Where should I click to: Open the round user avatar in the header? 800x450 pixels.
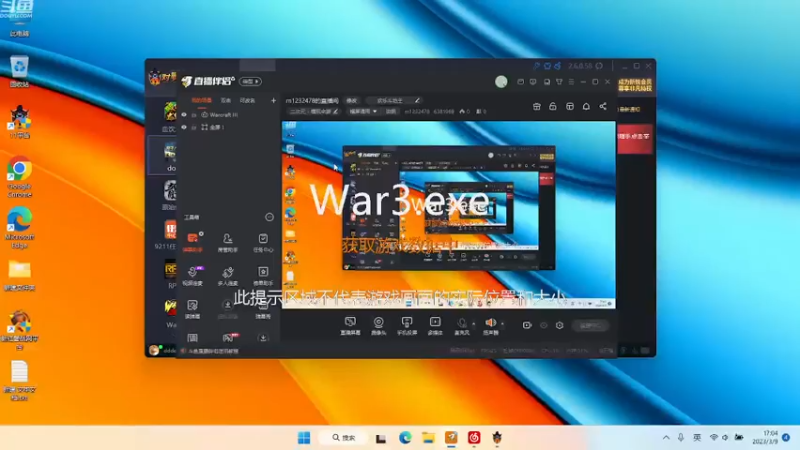coord(501,82)
